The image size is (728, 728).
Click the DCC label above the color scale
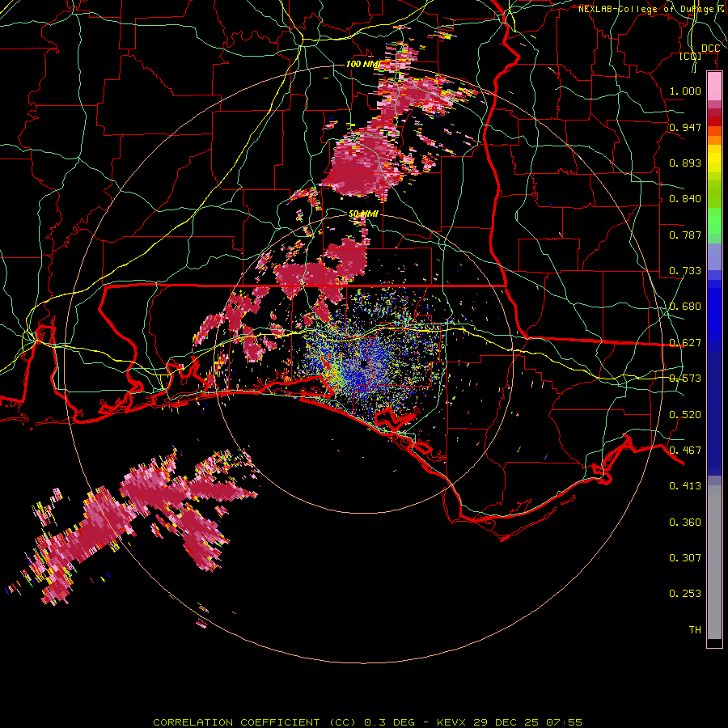coord(710,49)
